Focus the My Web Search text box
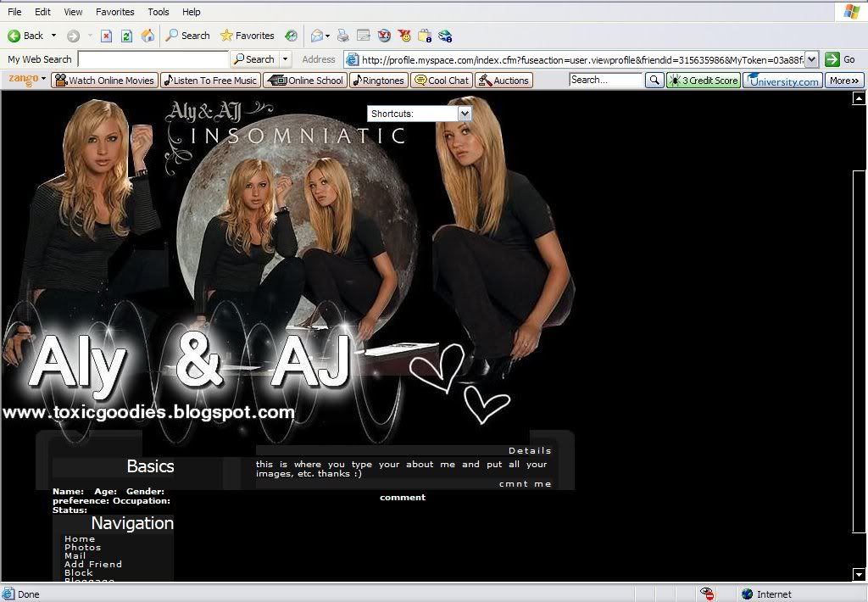 coord(153,59)
